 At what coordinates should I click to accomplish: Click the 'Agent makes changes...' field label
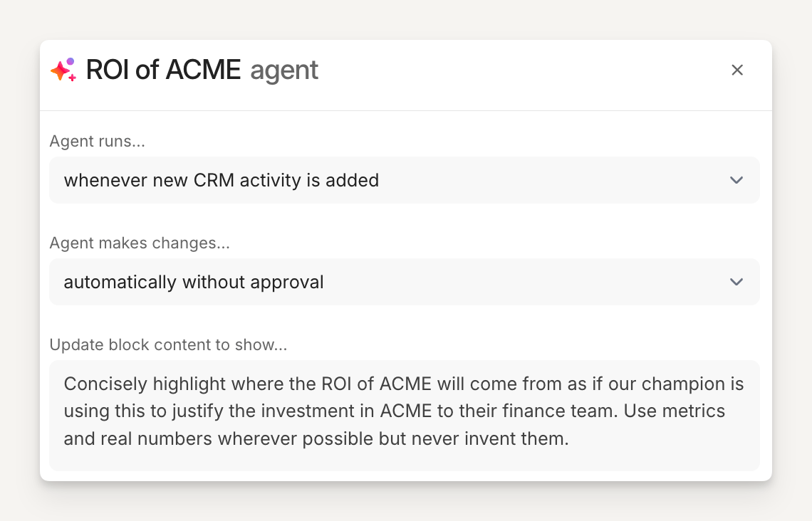tap(140, 243)
